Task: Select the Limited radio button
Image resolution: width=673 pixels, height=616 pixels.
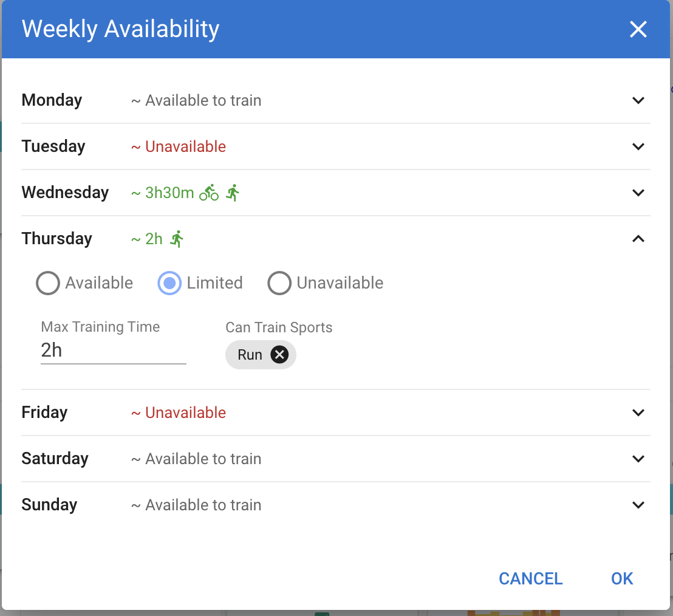Action: tap(169, 283)
